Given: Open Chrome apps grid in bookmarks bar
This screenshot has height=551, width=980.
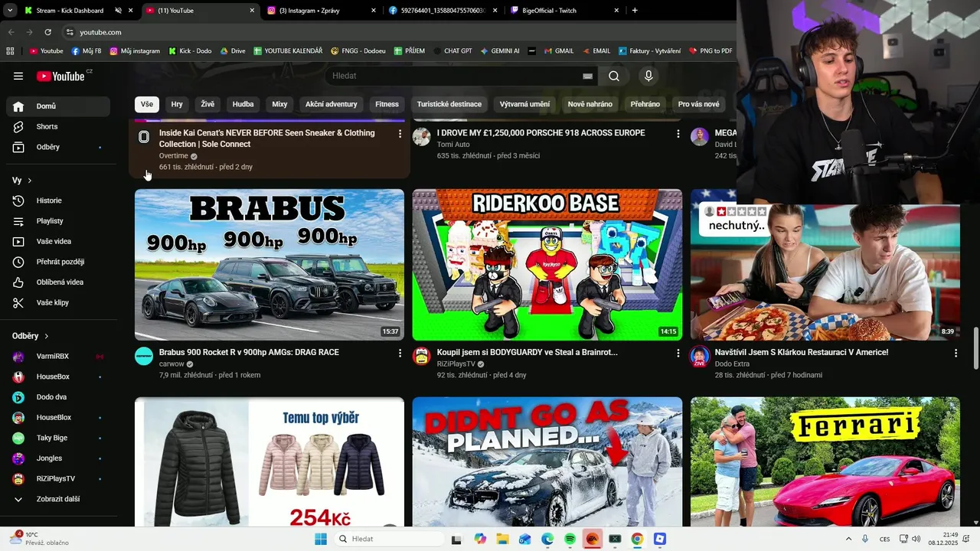Looking at the screenshot, I should pyautogui.click(x=10, y=51).
